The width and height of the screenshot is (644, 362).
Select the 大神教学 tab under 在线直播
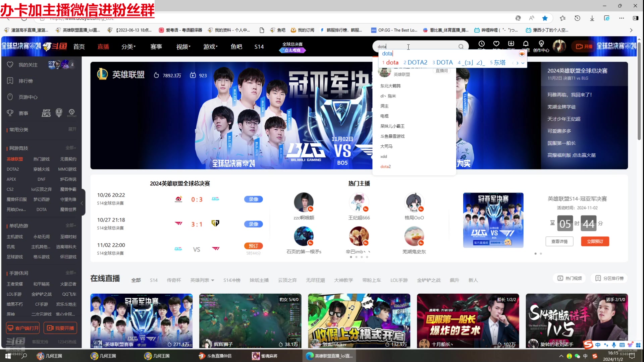coord(343,280)
